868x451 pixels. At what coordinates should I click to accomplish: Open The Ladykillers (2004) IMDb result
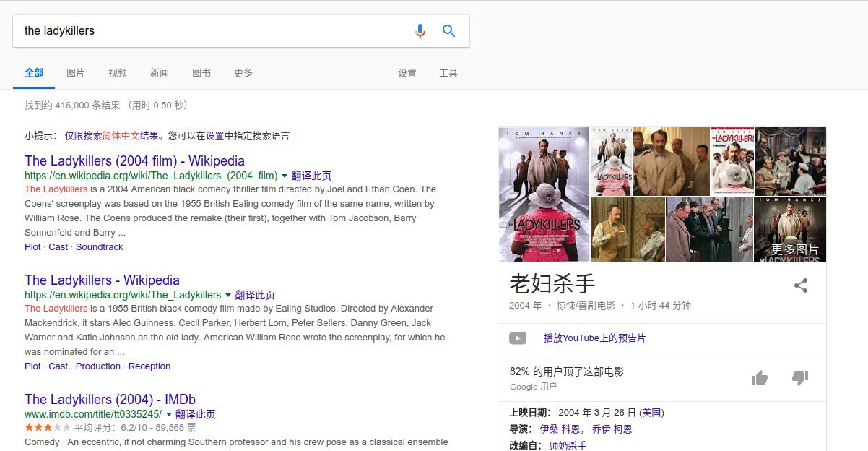110,399
